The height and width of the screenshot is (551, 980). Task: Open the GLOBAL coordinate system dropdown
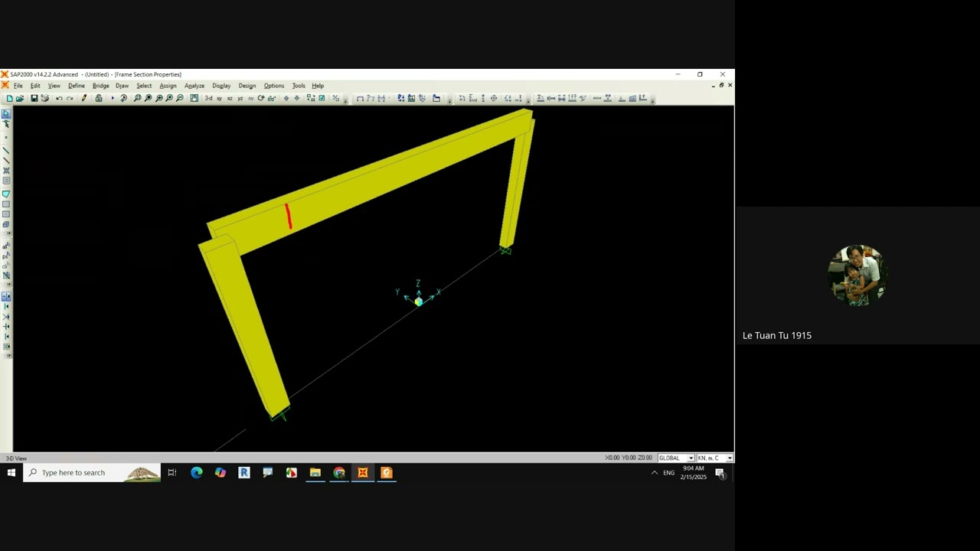pyautogui.click(x=676, y=458)
